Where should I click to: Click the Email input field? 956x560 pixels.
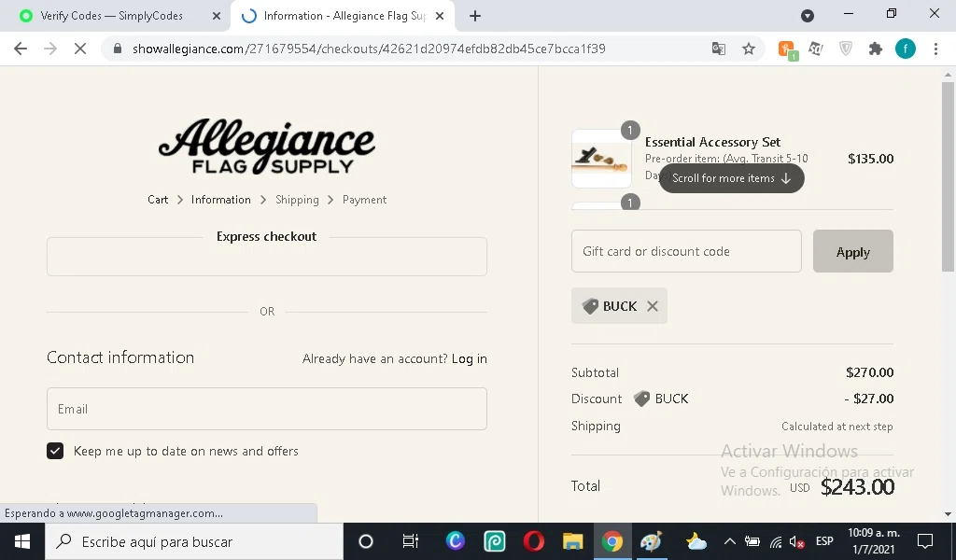point(267,409)
